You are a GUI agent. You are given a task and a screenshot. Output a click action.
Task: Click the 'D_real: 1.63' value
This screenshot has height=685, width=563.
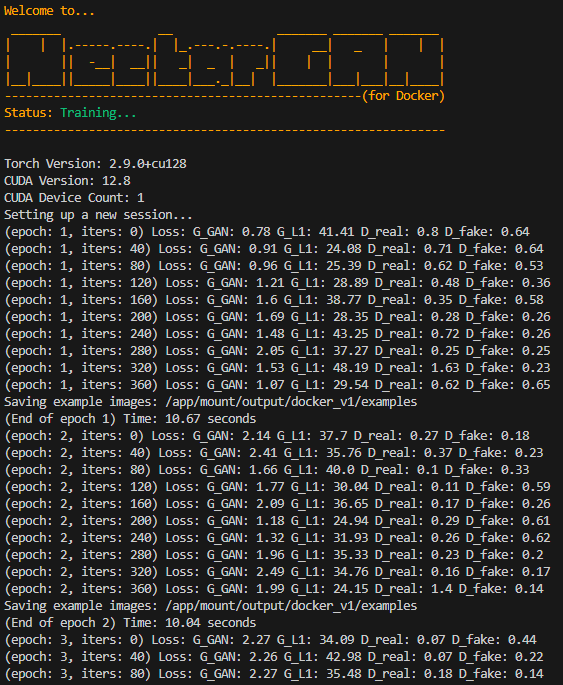click(417, 368)
